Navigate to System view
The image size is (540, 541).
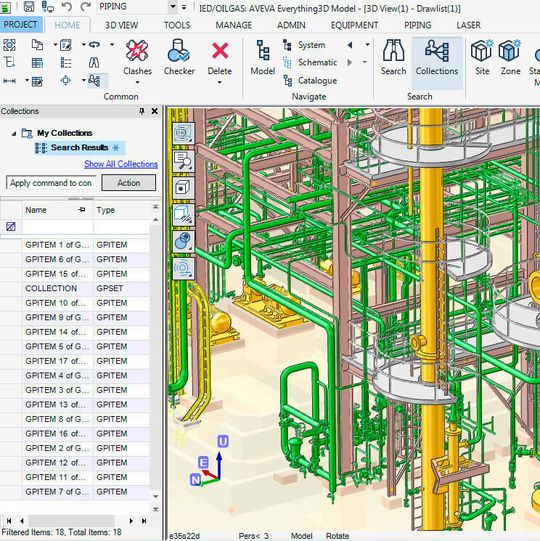(x=304, y=45)
